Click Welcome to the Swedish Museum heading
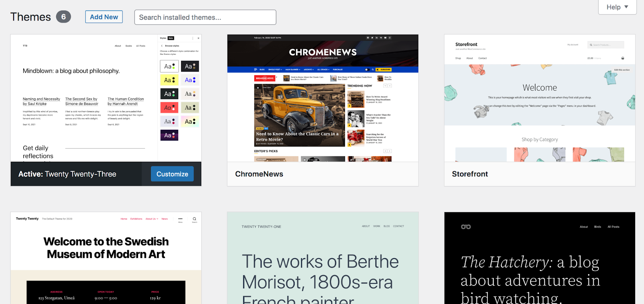The image size is (644, 304). click(x=106, y=248)
